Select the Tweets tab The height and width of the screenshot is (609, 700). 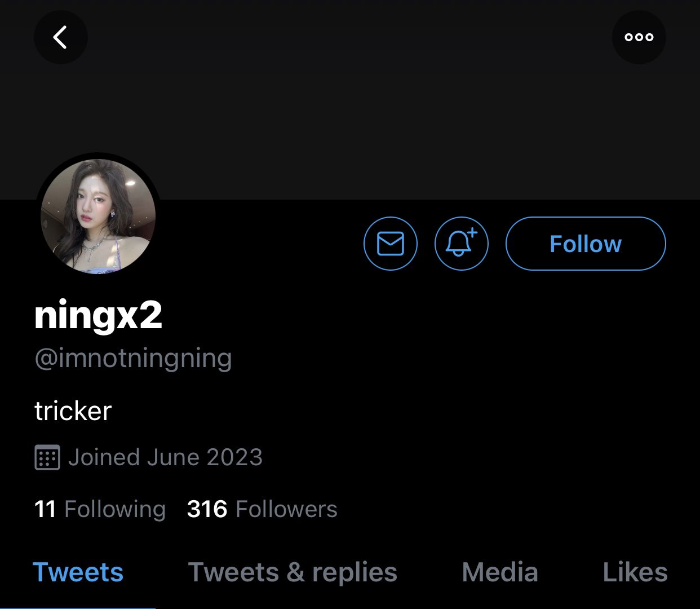[x=78, y=572]
